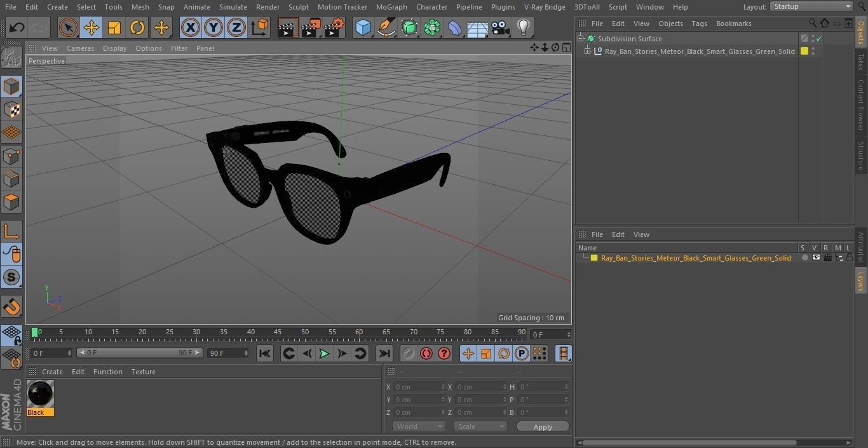Expand Ray_Ban_Stories object tree node
The width and height of the screenshot is (868, 448).
588,51
